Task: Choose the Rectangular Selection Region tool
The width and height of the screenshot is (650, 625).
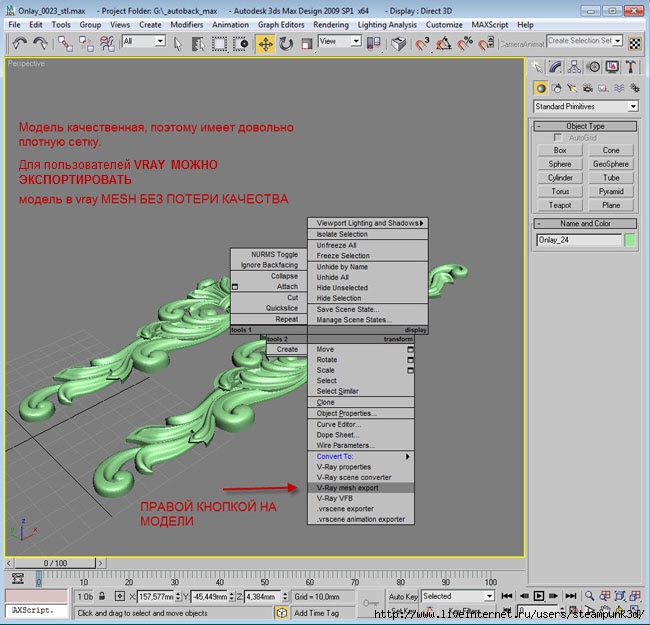Action: tap(219, 43)
